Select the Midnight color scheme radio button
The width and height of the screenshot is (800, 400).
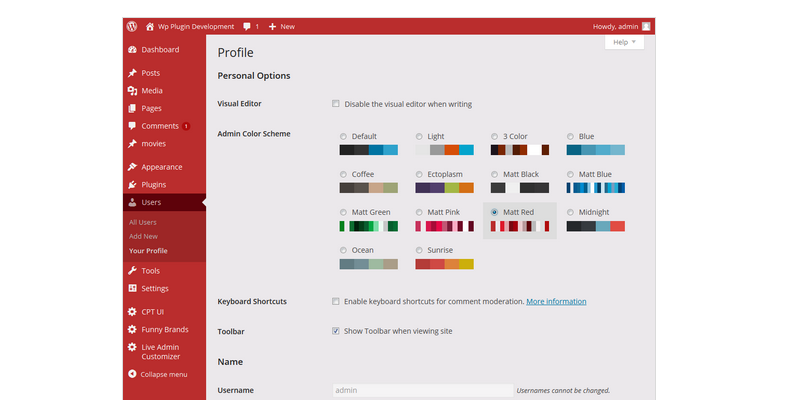pyautogui.click(x=571, y=212)
